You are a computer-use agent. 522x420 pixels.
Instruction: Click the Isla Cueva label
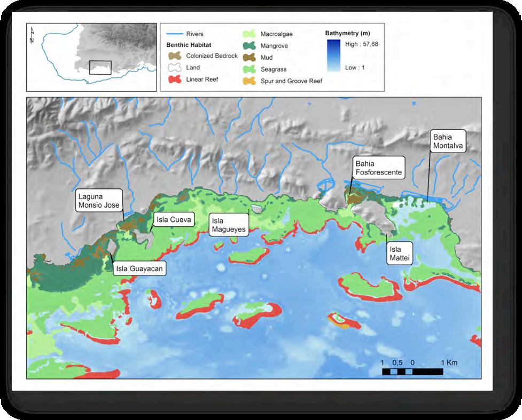coord(174,220)
